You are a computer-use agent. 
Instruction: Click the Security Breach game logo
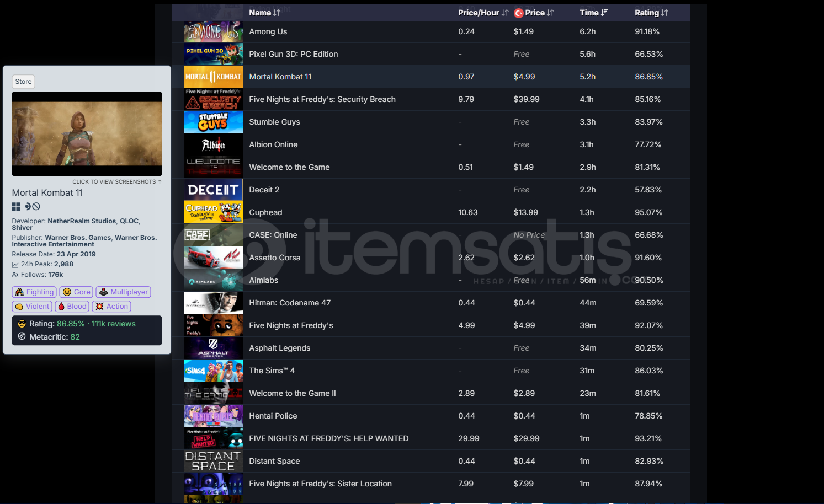(213, 99)
